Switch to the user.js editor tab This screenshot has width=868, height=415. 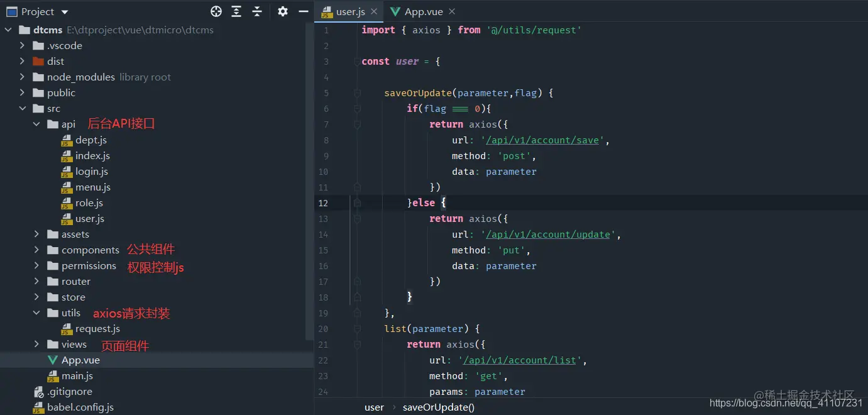pyautogui.click(x=350, y=11)
